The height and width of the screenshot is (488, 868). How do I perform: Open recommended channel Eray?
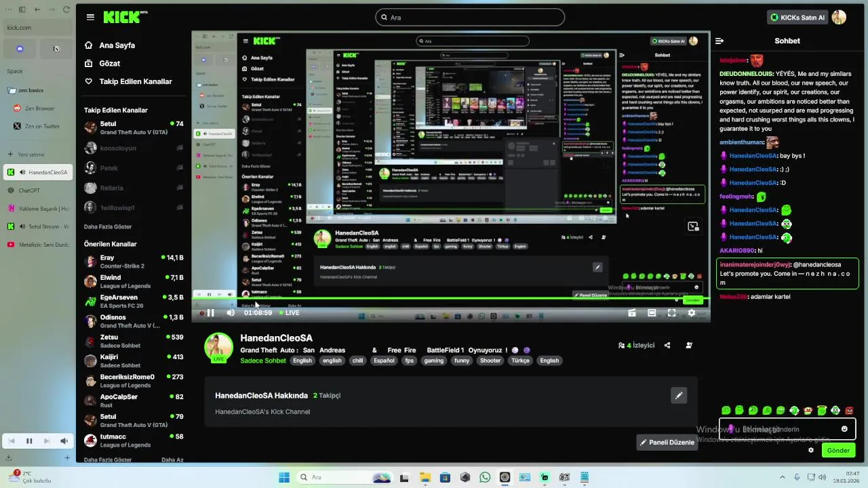134,262
